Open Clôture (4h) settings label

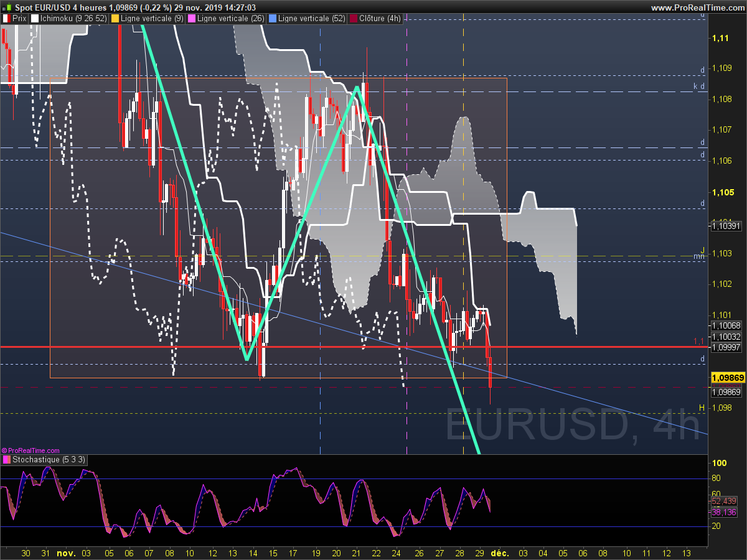click(380, 19)
